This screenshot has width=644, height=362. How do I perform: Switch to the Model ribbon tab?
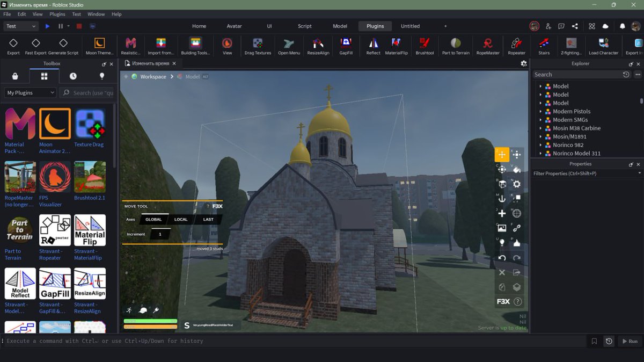coord(340,26)
